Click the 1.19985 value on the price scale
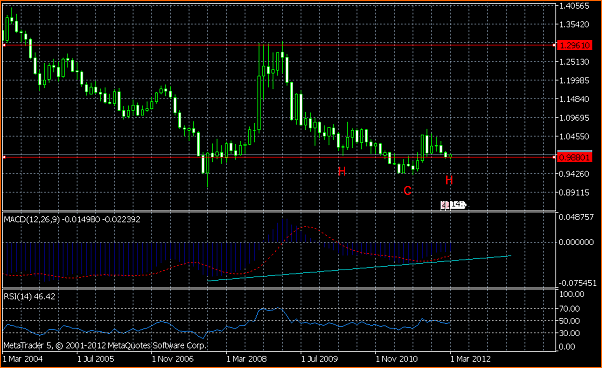This screenshot has width=602, height=368. [574, 81]
